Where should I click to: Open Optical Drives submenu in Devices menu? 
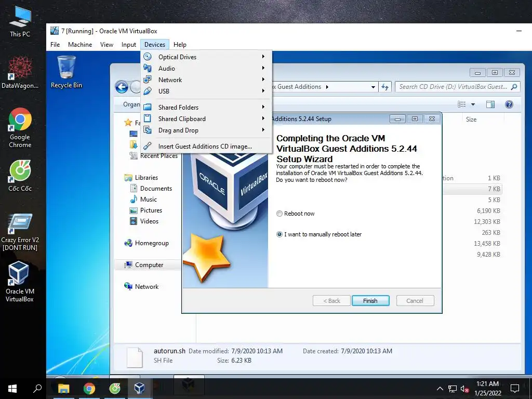206,57
